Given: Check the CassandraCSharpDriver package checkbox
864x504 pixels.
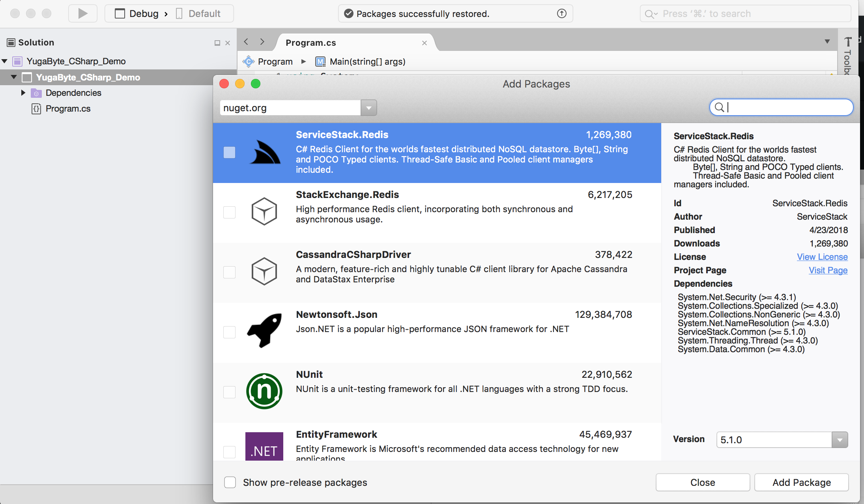Looking at the screenshot, I should click(229, 272).
